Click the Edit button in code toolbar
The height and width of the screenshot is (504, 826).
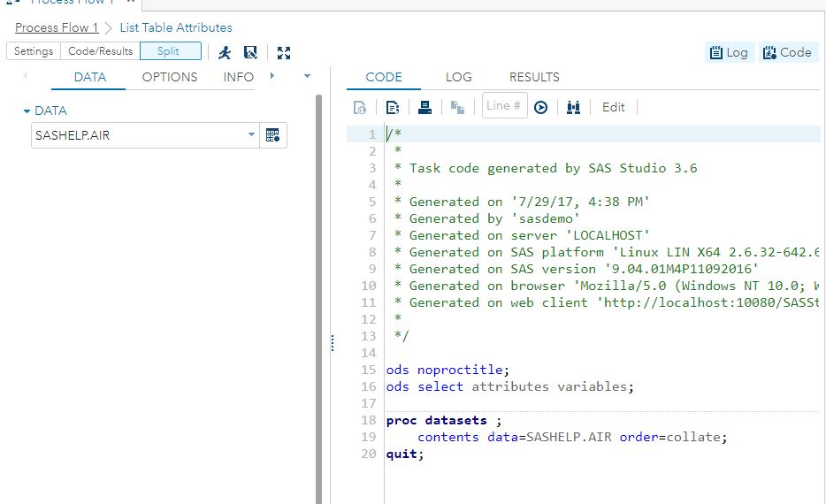(x=613, y=108)
